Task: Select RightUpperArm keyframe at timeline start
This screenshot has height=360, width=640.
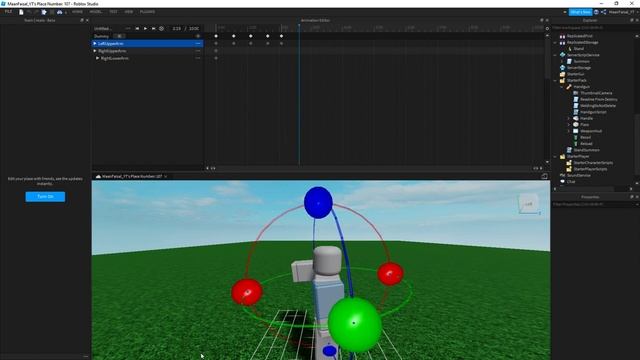Action: coord(216,51)
